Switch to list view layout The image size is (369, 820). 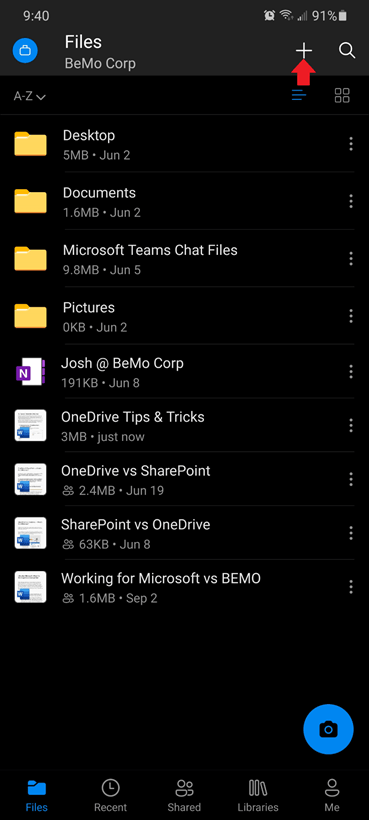click(x=299, y=95)
